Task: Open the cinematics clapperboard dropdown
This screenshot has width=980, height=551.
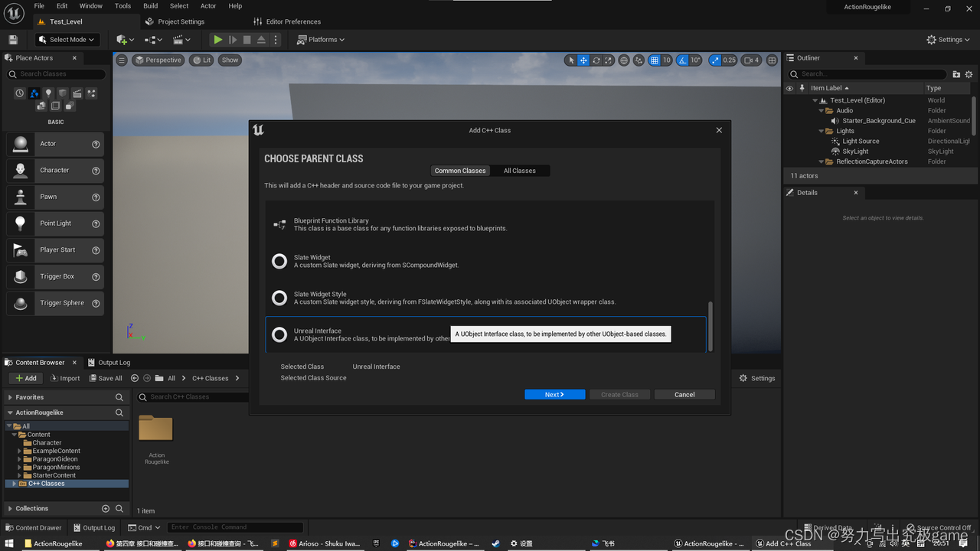Action: coord(181,40)
